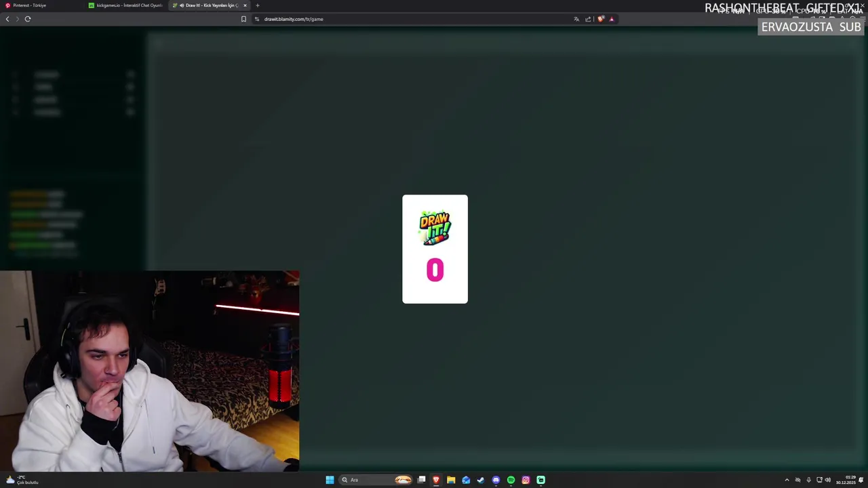Go forward to the next page
This screenshot has height=488, width=868.
tap(18, 19)
